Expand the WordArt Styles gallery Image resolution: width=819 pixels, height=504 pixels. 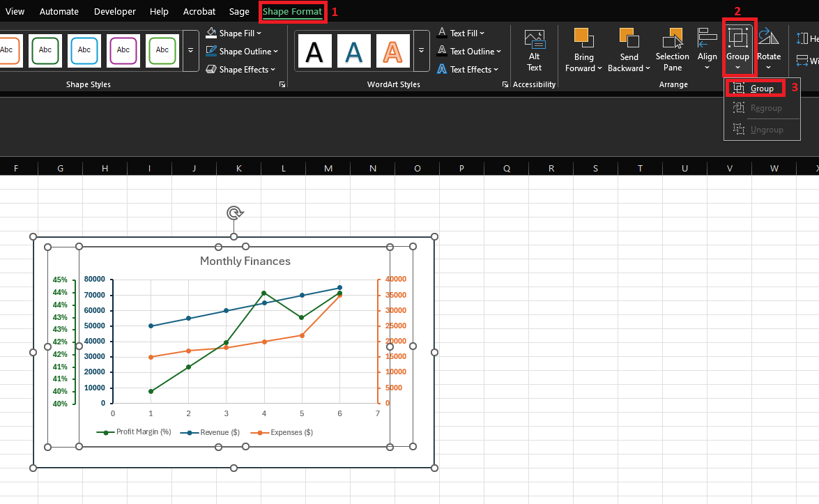click(422, 50)
